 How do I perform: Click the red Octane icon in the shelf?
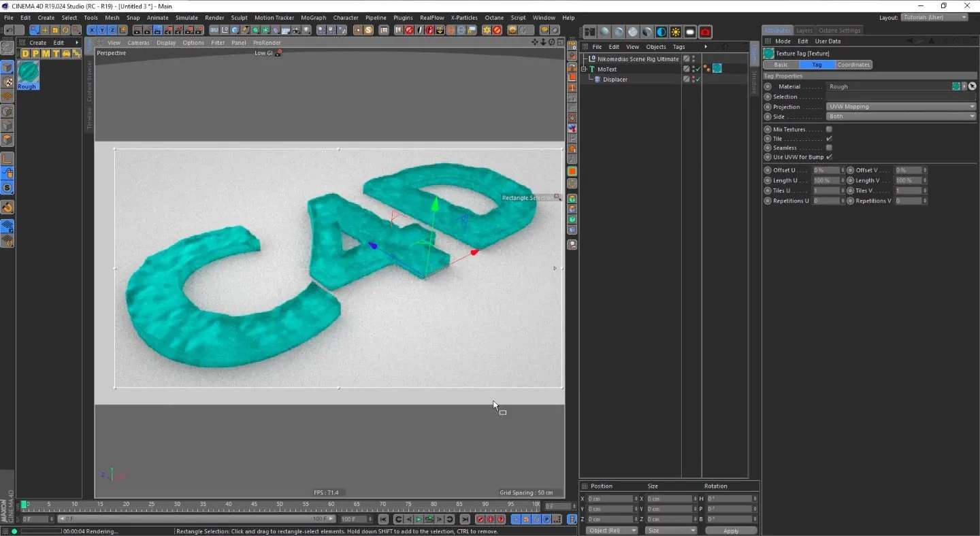497,30
